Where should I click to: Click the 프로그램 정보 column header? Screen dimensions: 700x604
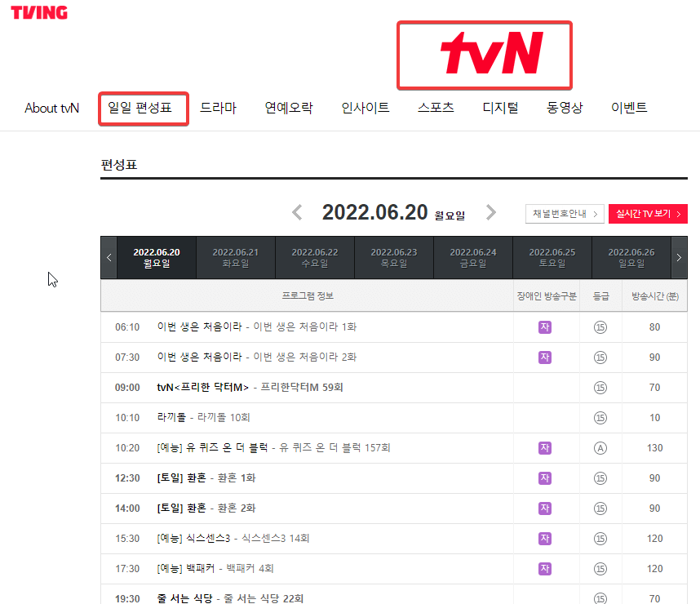[308, 295]
